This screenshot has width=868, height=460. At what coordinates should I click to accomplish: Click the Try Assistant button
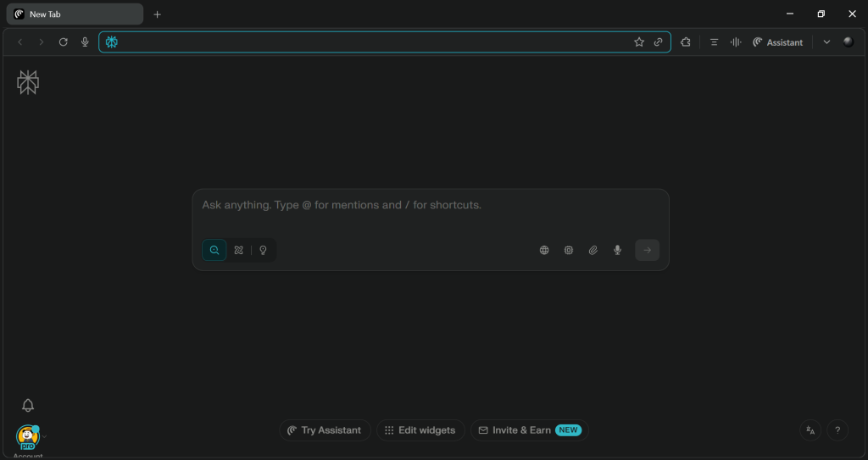point(325,430)
